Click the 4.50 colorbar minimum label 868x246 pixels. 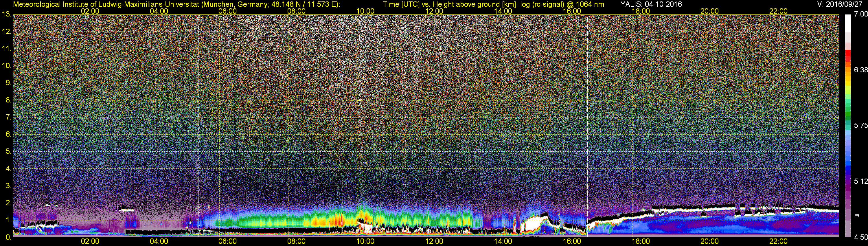coord(861,237)
